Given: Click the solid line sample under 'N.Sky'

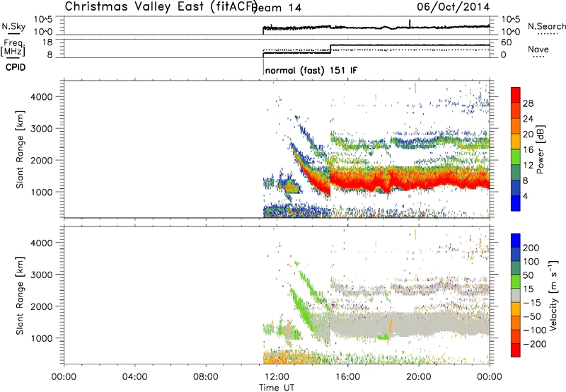Looking at the screenshot, I should (x=13, y=33).
